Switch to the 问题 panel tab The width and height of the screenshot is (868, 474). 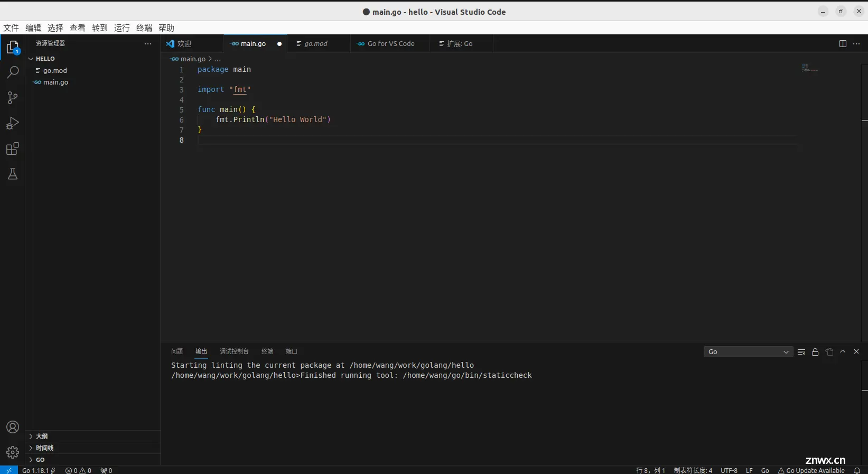(177, 351)
